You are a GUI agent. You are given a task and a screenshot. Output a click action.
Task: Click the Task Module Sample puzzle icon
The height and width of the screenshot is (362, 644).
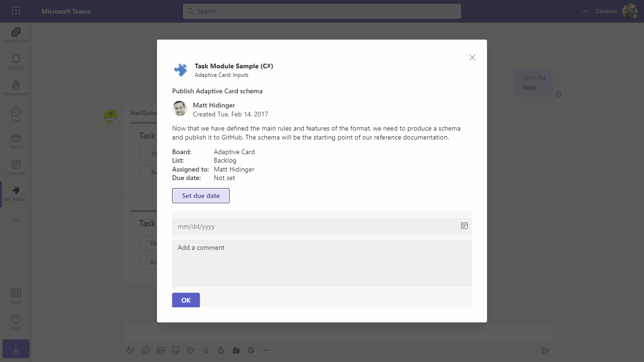(181, 70)
